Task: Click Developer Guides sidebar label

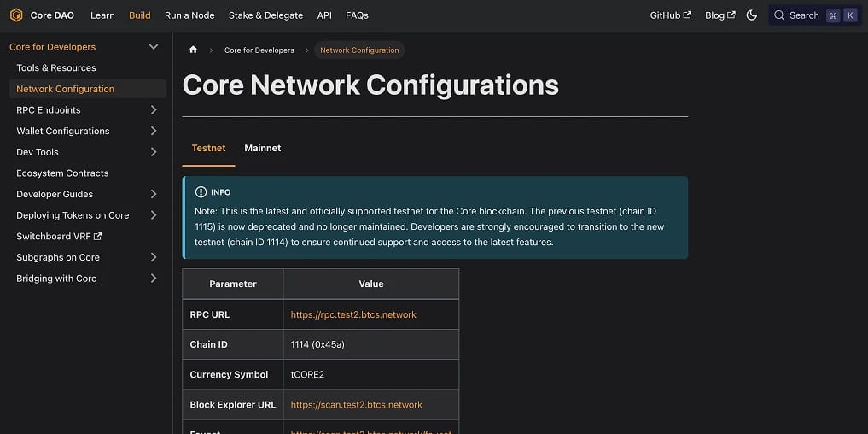Action: point(55,194)
